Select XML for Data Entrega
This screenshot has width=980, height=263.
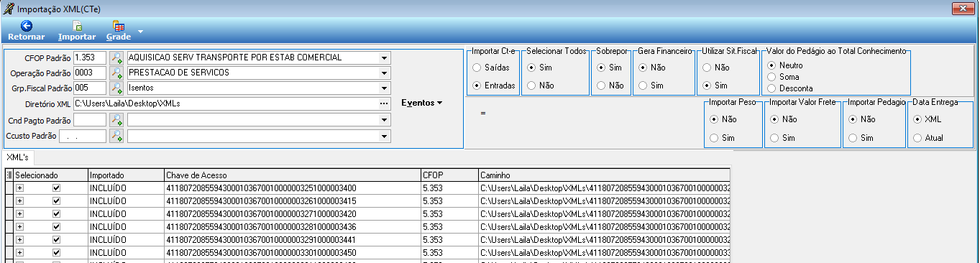click(917, 119)
